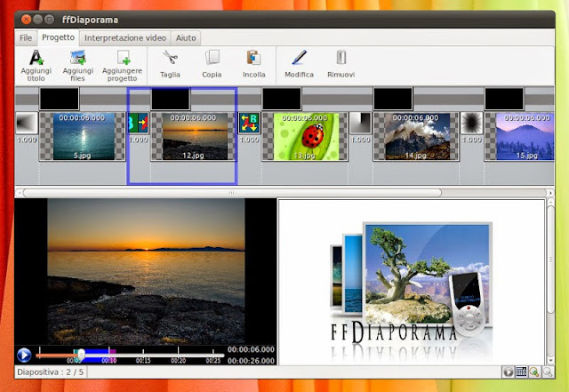Screen dimensions: 569x392
Task: Click the grid table icon in status bar
Action: (521, 372)
